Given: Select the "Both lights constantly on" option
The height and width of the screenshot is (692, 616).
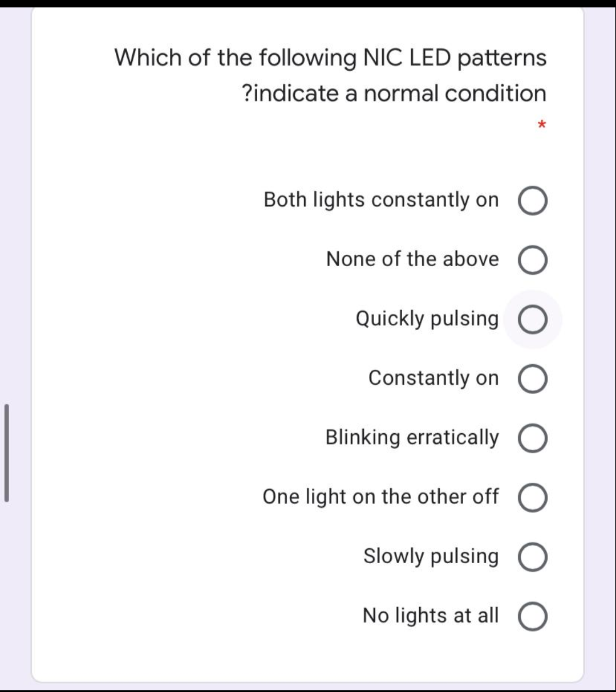Looking at the screenshot, I should pos(532,200).
